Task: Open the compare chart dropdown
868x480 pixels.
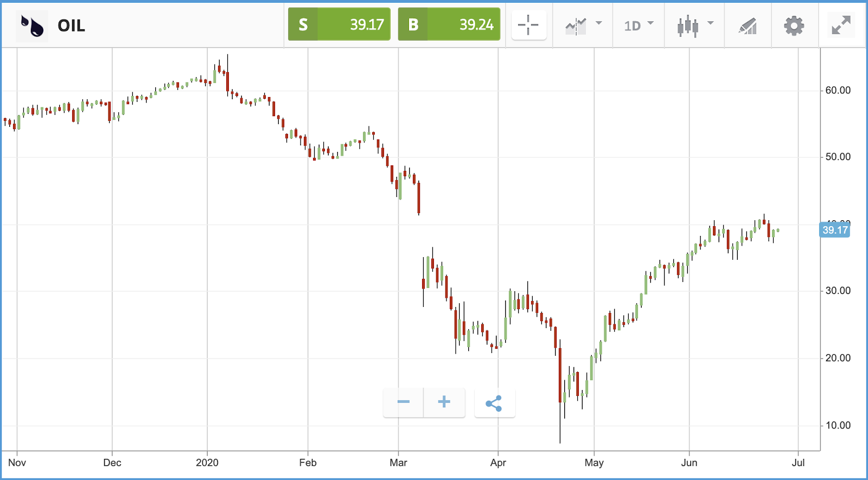Action: tap(599, 23)
